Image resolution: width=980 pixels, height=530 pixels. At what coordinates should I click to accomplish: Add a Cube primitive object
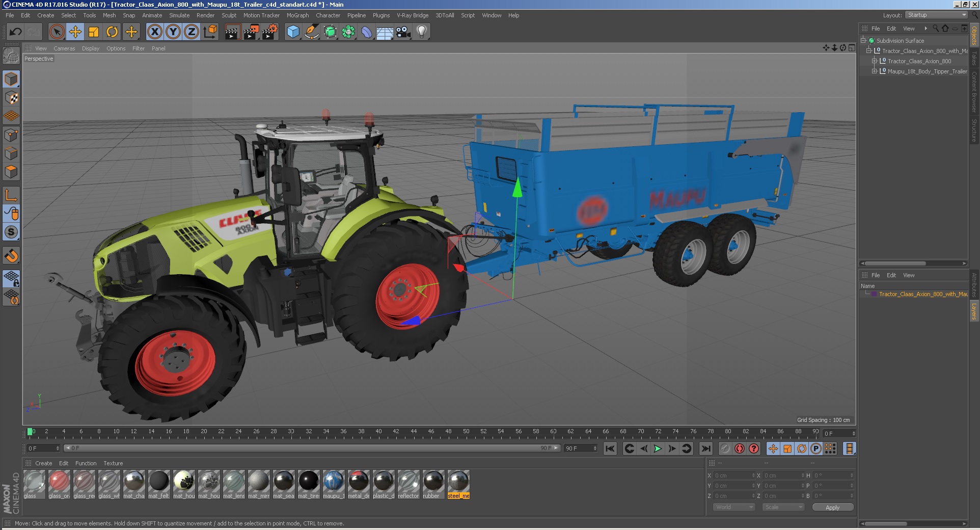(293, 32)
